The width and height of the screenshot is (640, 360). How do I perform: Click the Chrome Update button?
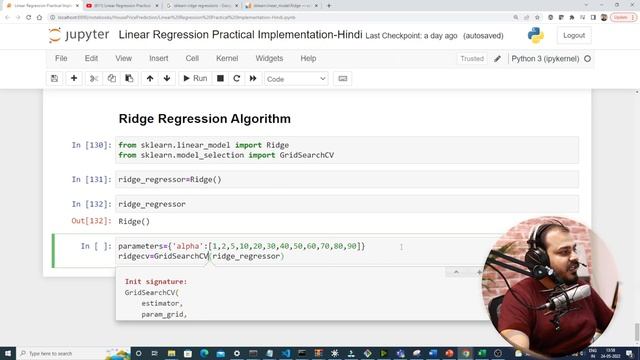tap(623, 18)
